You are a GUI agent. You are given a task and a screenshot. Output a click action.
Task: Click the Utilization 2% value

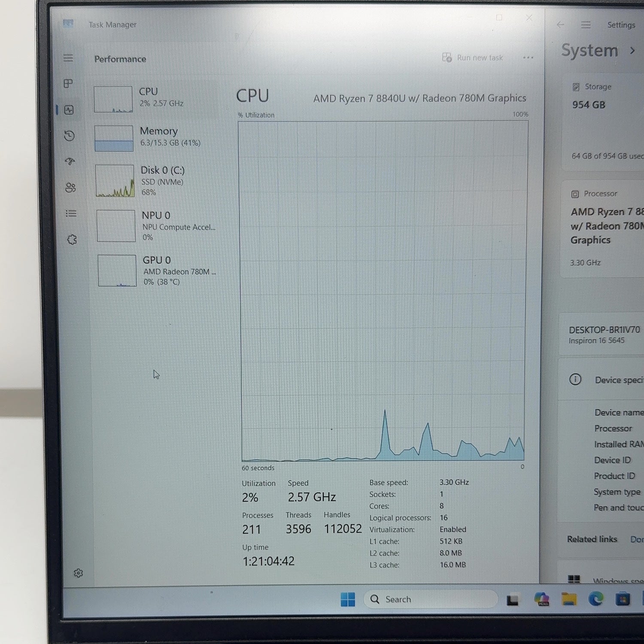coord(250,498)
